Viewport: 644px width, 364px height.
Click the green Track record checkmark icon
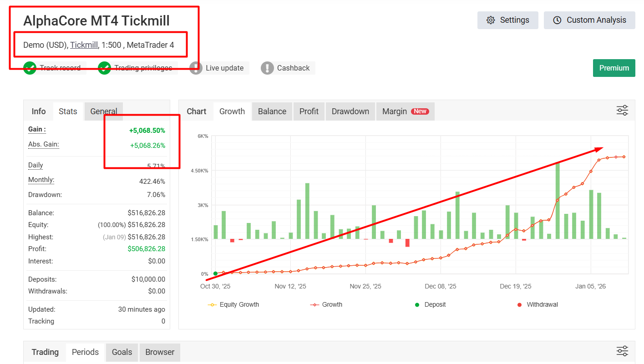[x=30, y=68]
